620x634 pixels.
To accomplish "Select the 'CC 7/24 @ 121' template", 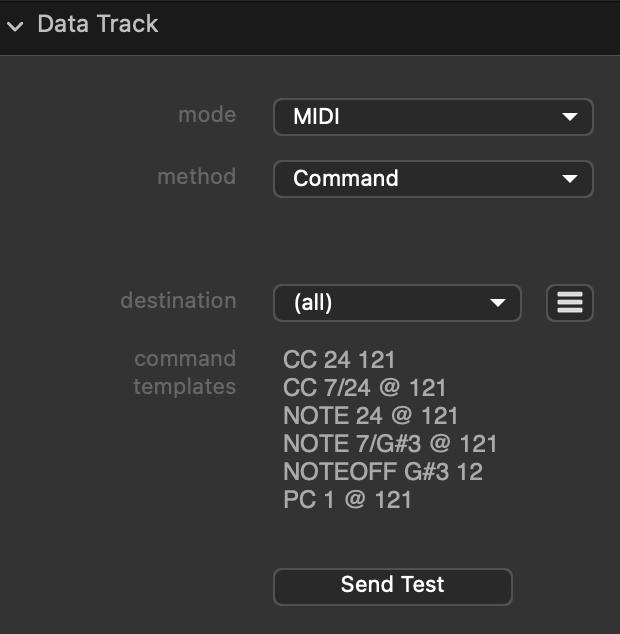I will click(364, 387).
